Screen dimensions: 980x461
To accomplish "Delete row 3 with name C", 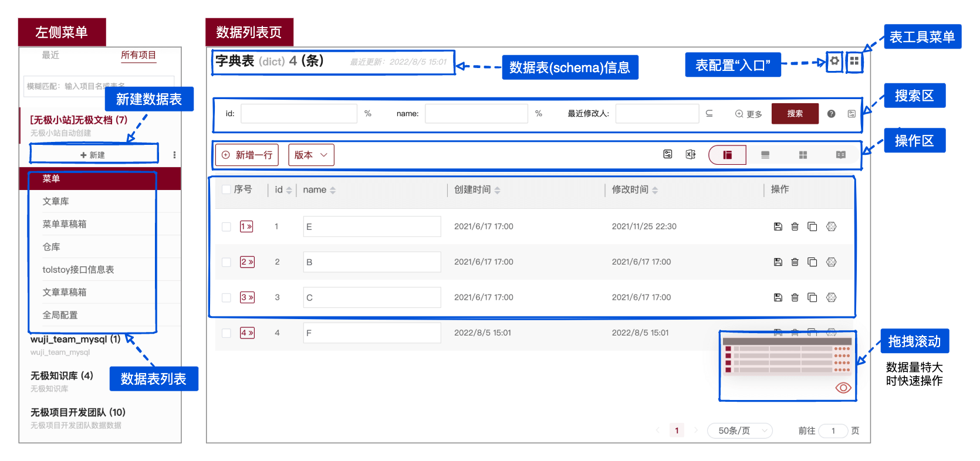I will point(795,297).
